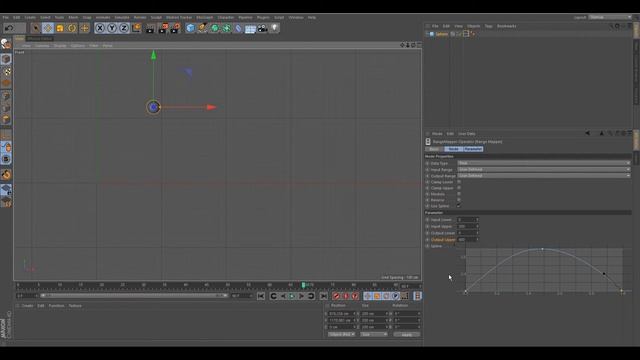This screenshot has width=640, height=360.
Task: Click the Input Lower value field
Action: click(467, 220)
